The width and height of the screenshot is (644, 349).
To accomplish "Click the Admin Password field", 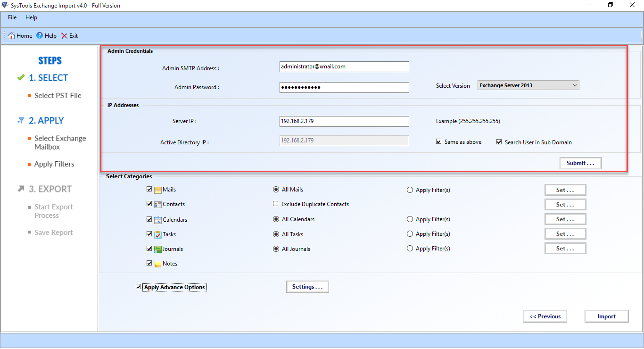I will 344,87.
